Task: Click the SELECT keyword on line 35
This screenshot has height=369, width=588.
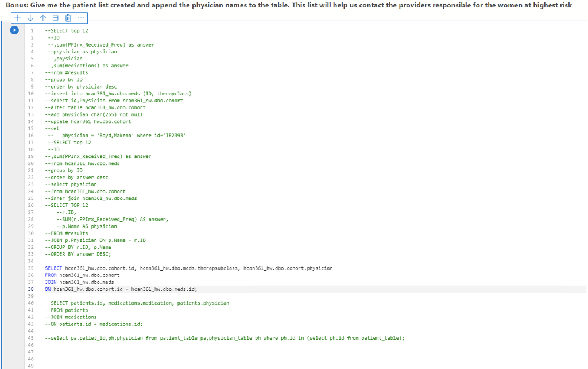Action: [x=53, y=268]
